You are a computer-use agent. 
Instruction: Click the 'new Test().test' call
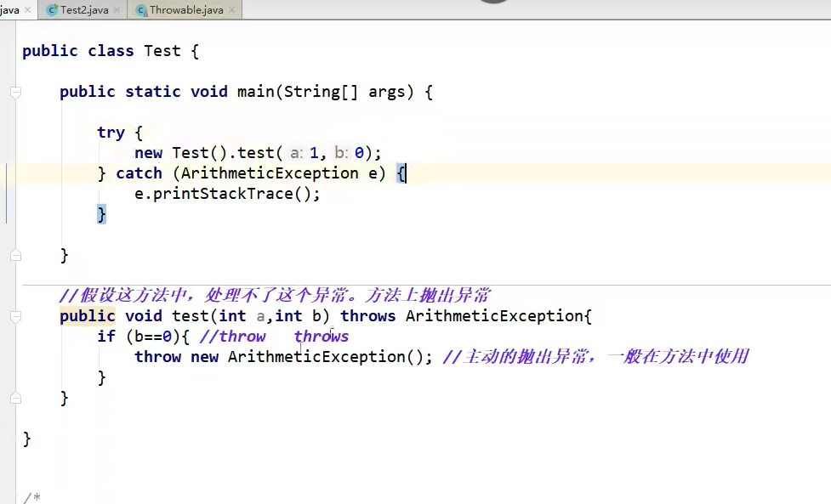click(204, 153)
